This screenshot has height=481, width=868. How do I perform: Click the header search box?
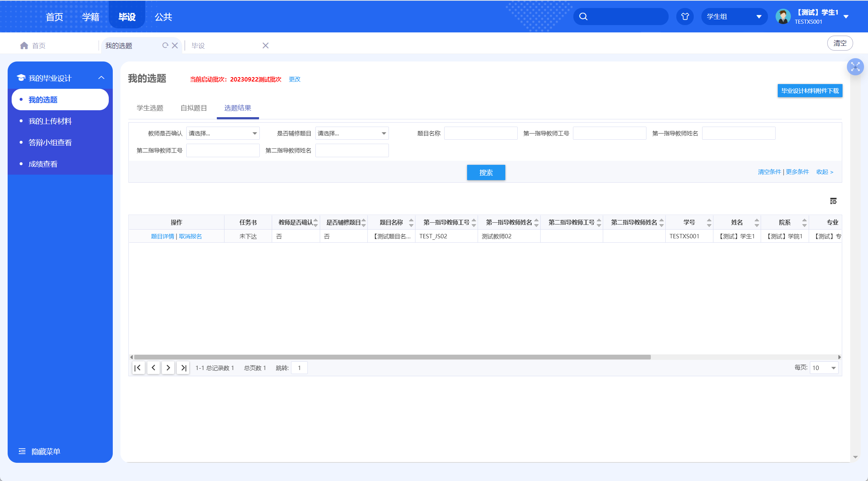pyautogui.click(x=621, y=17)
